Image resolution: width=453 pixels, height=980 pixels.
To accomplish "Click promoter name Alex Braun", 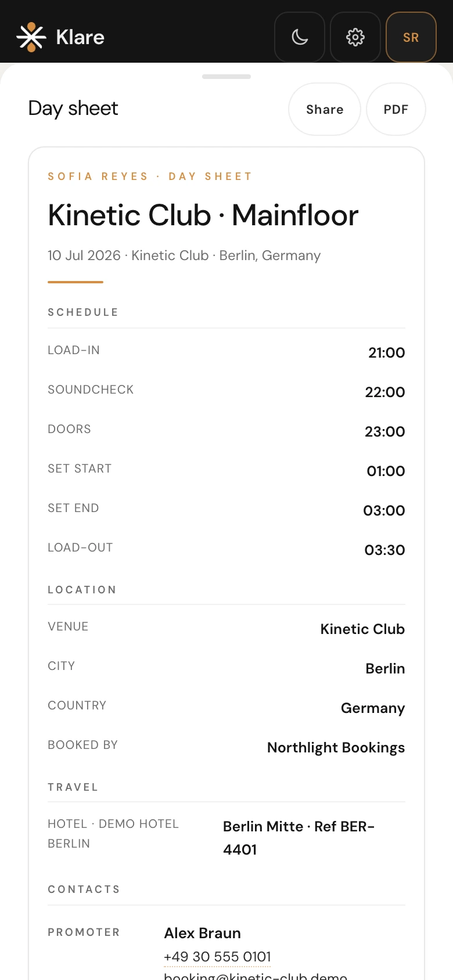I will click(203, 933).
